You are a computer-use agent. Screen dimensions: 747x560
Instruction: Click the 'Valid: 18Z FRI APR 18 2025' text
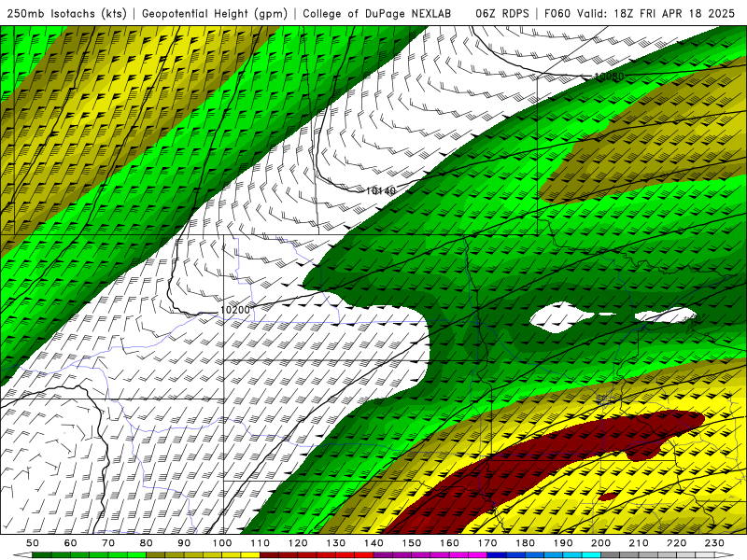656,13
